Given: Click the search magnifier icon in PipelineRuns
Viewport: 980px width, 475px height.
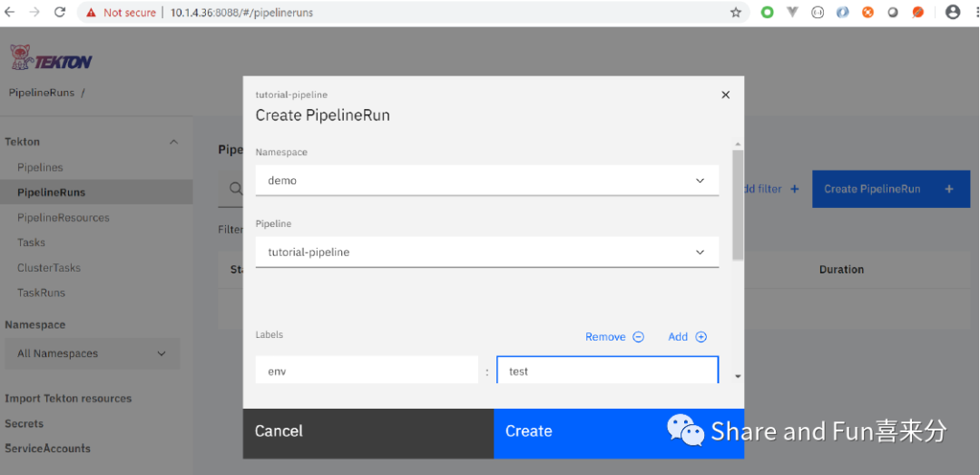Looking at the screenshot, I should [236, 189].
